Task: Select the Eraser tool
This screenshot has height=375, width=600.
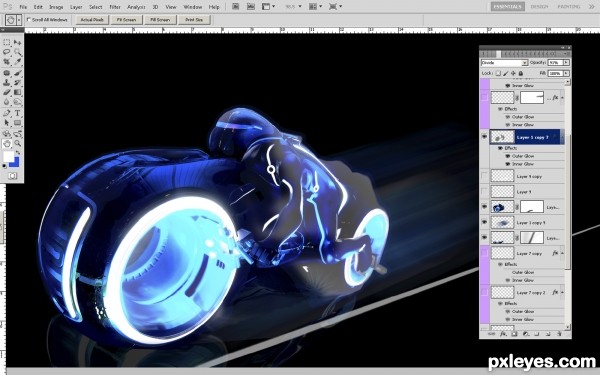Action: [x=7, y=92]
